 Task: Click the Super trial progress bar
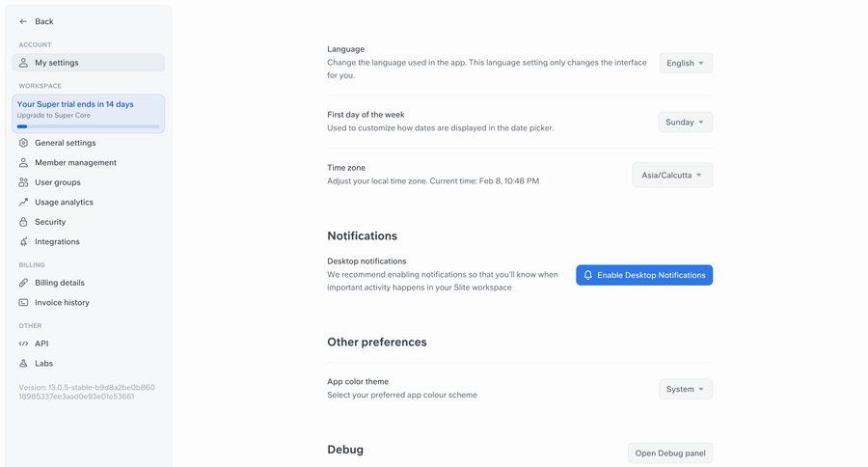point(88,126)
